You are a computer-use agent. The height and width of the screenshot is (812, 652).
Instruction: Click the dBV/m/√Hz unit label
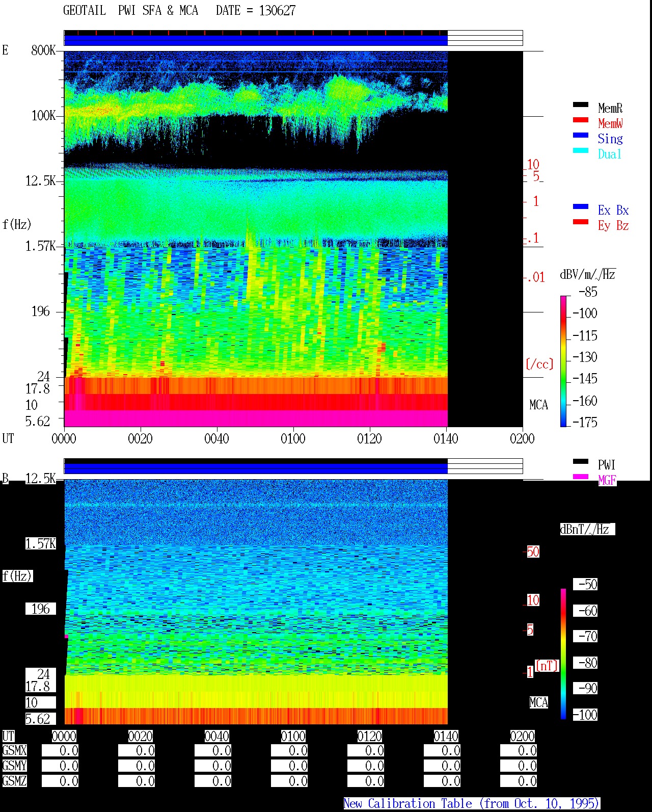tap(588, 274)
